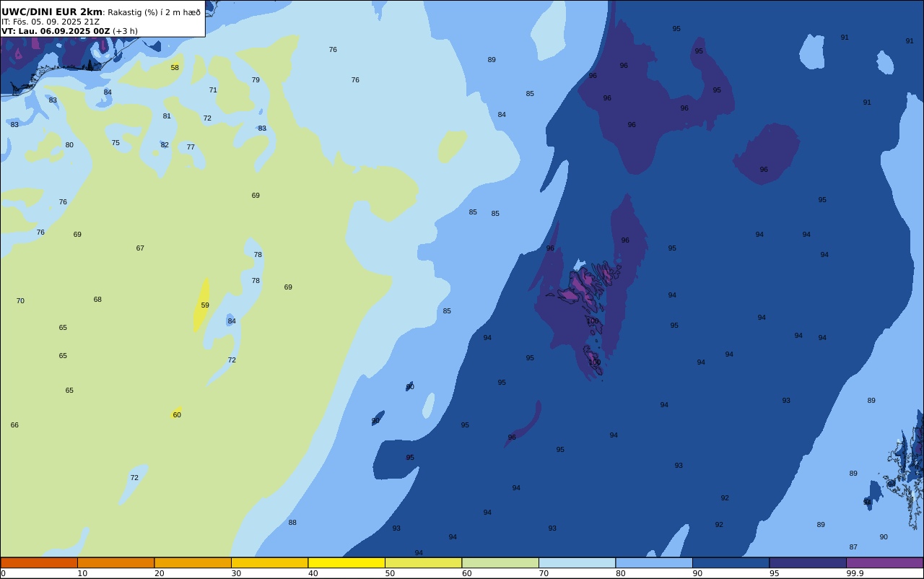Click the legend tick label '10'

click(x=82, y=573)
